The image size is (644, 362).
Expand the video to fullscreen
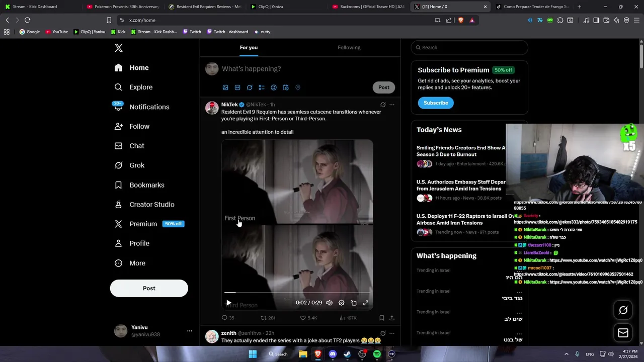pos(366,303)
